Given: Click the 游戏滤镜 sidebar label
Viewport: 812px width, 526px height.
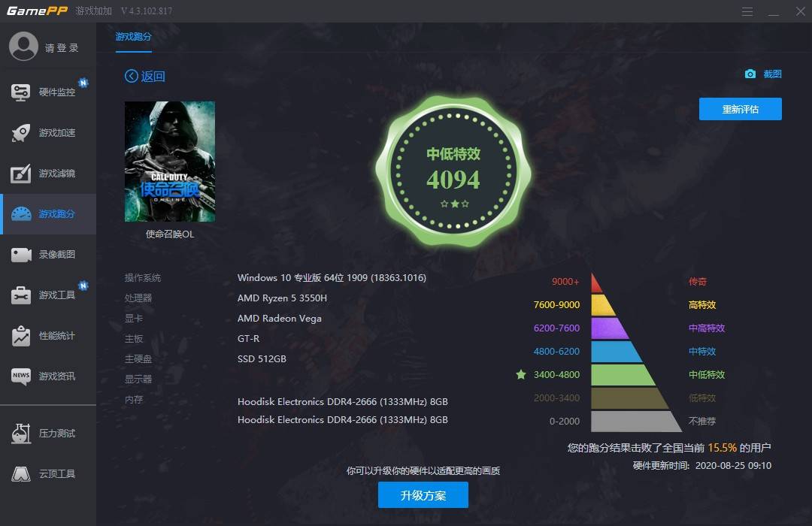Looking at the screenshot, I should click(57, 174).
